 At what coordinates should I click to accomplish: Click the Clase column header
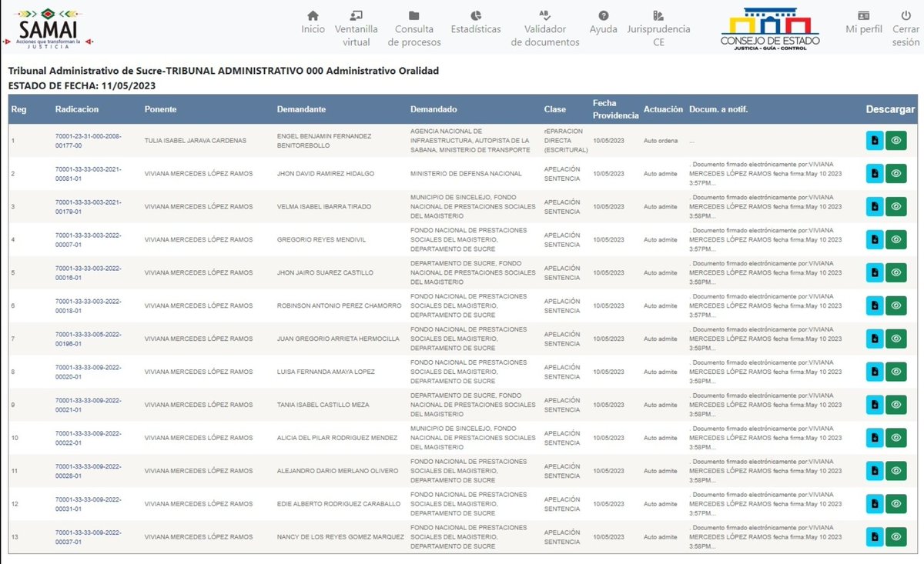(x=554, y=109)
